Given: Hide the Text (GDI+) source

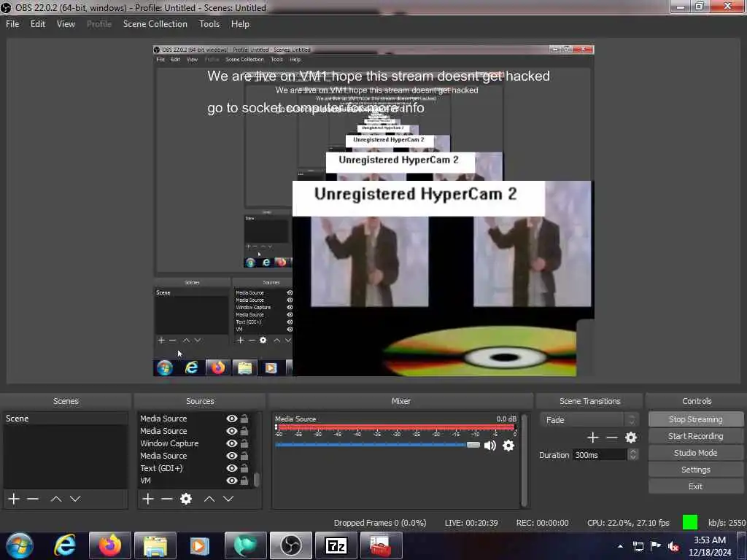Looking at the screenshot, I should (231, 468).
